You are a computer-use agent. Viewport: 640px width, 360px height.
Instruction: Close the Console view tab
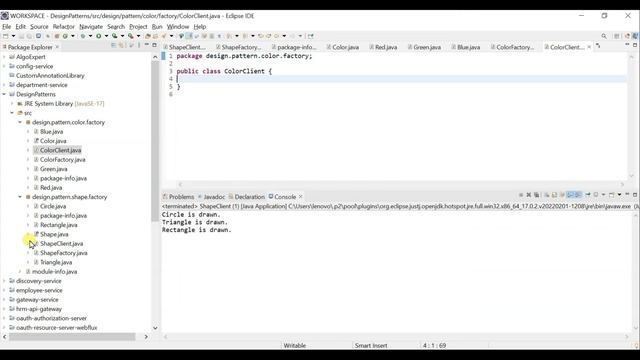coord(301,197)
